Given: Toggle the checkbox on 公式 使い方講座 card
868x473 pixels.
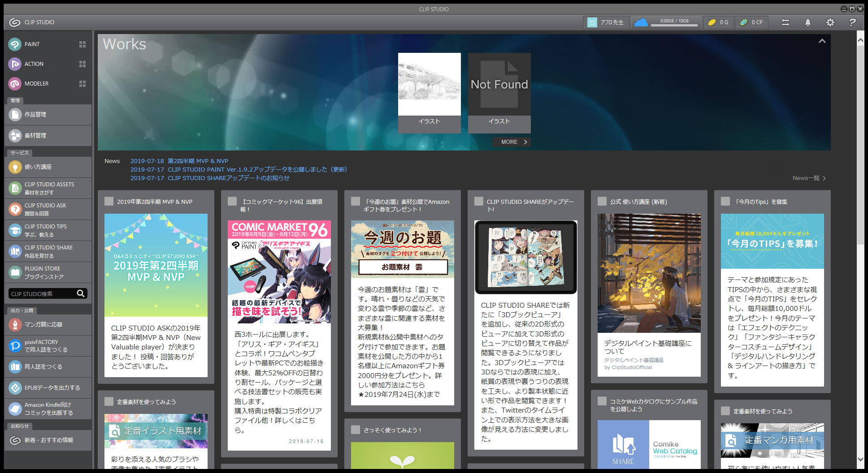Looking at the screenshot, I should click(602, 202).
